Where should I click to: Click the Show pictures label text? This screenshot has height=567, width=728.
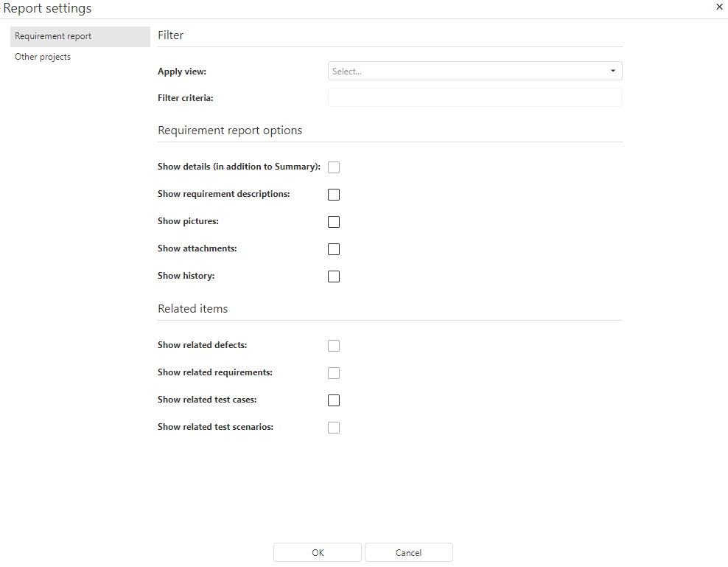click(188, 221)
